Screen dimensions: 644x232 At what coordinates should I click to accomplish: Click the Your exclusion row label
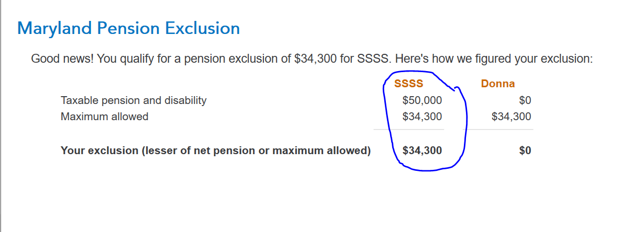pos(216,150)
